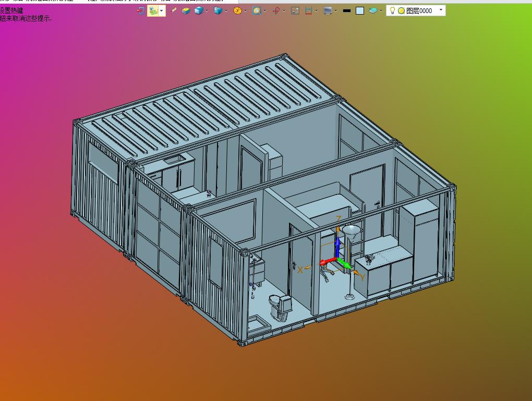The height and width of the screenshot is (401, 532).
Task: Expand the orange polygon icon dropdown
Action: [x=245, y=11]
